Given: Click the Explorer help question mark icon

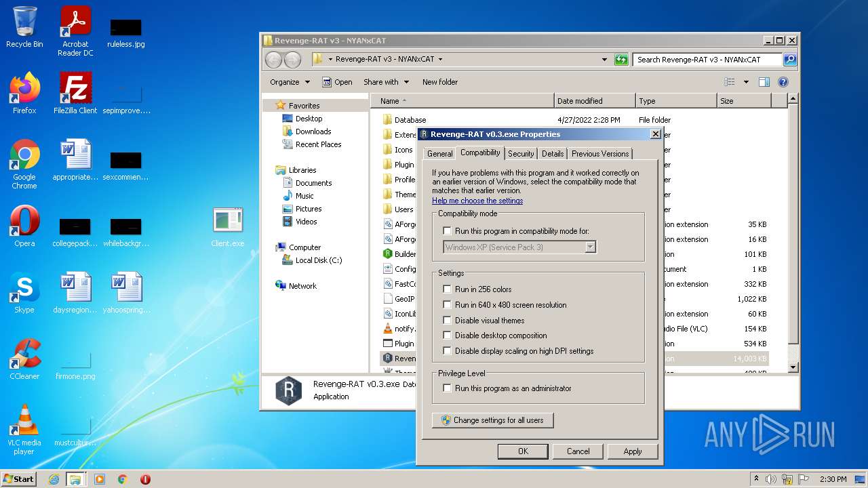Looking at the screenshot, I should point(783,82).
